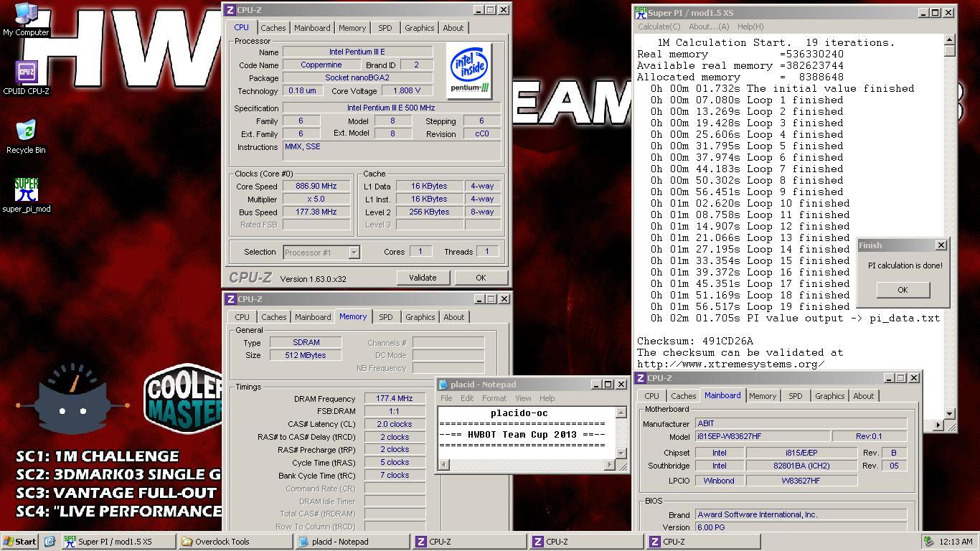The image size is (980, 551).
Task: Open the Help menu in Notepad
Action: (x=547, y=398)
